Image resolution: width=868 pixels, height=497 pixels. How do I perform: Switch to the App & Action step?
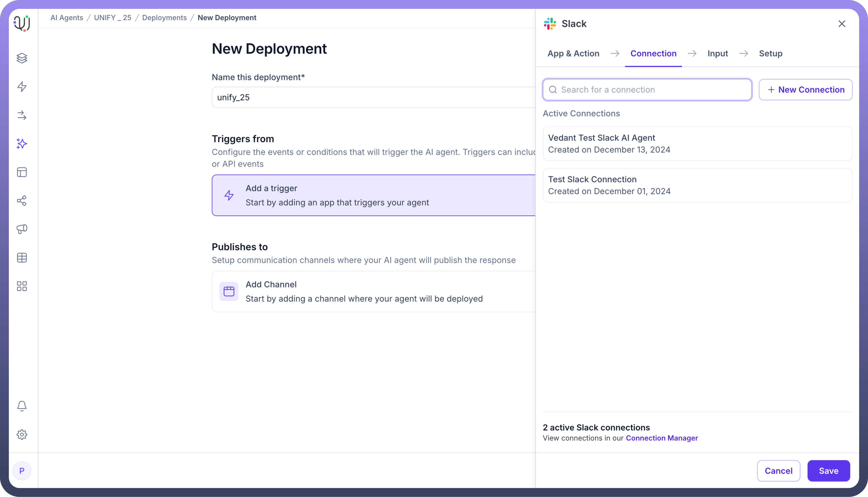coord(573,54)
